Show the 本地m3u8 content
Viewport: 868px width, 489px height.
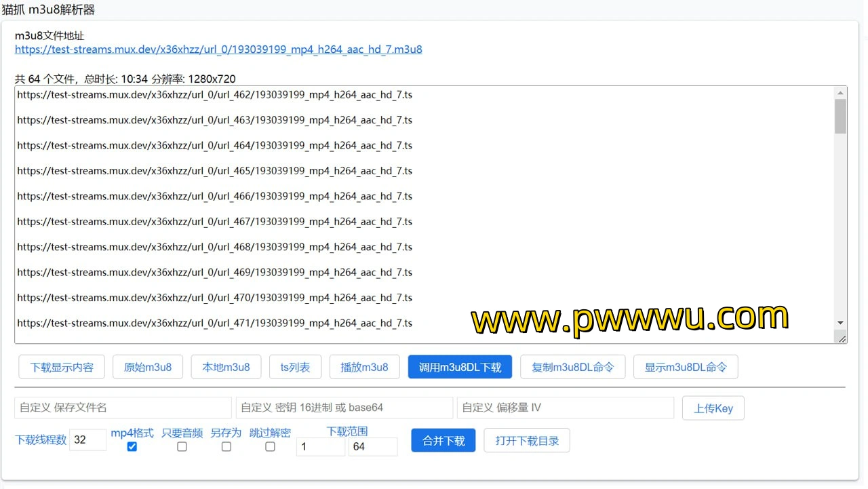[x=226, y=367]
